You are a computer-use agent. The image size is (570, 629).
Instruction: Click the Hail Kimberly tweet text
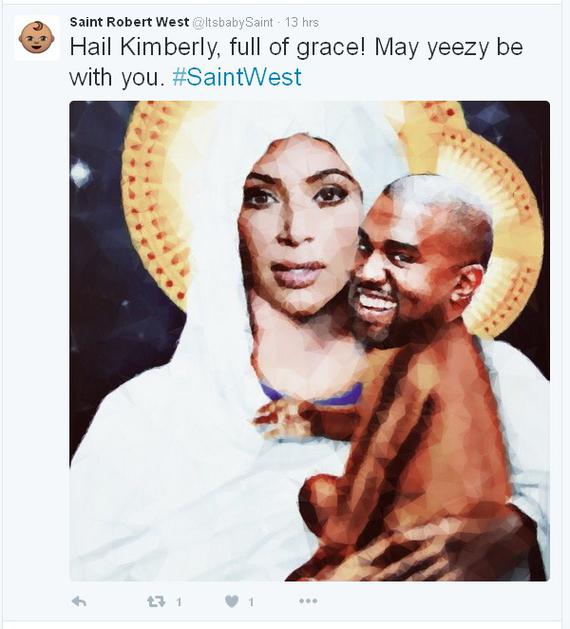pos(296,62)
